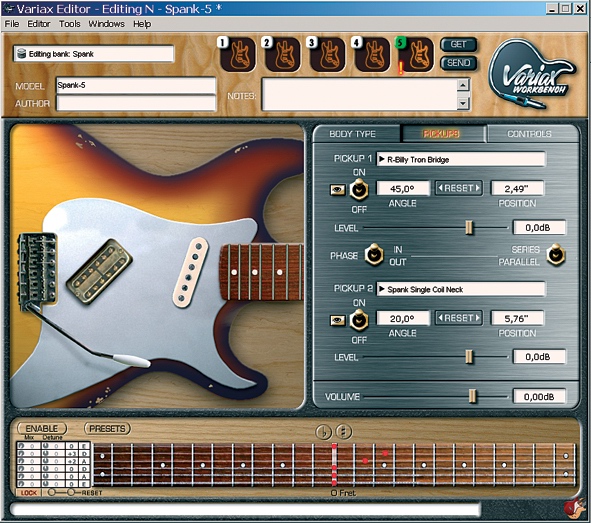Switch to the PICKUPS tab
591x523 pixels.
[x=443, y=134]
